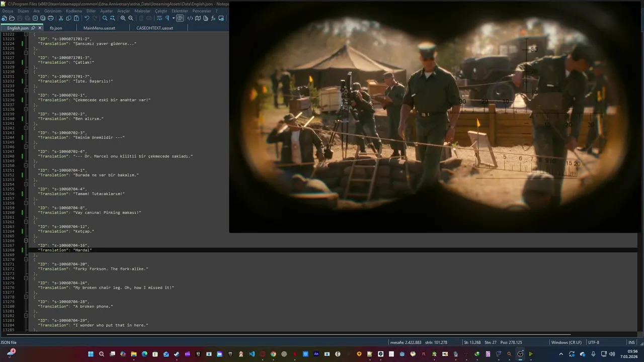Screen dimensions: 644x362
Task: Open the Dosya menu
Action: (8, 11)
